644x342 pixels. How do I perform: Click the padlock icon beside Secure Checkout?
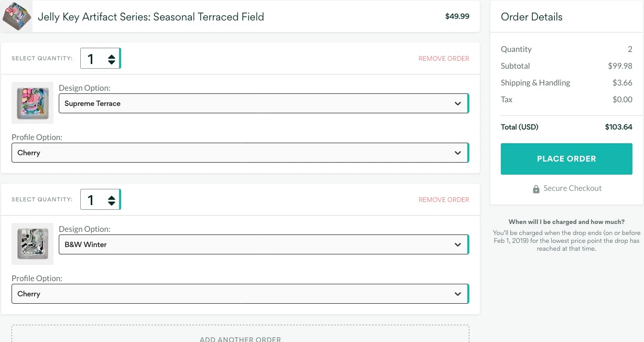pyautogui.click(x=536, y=189)
